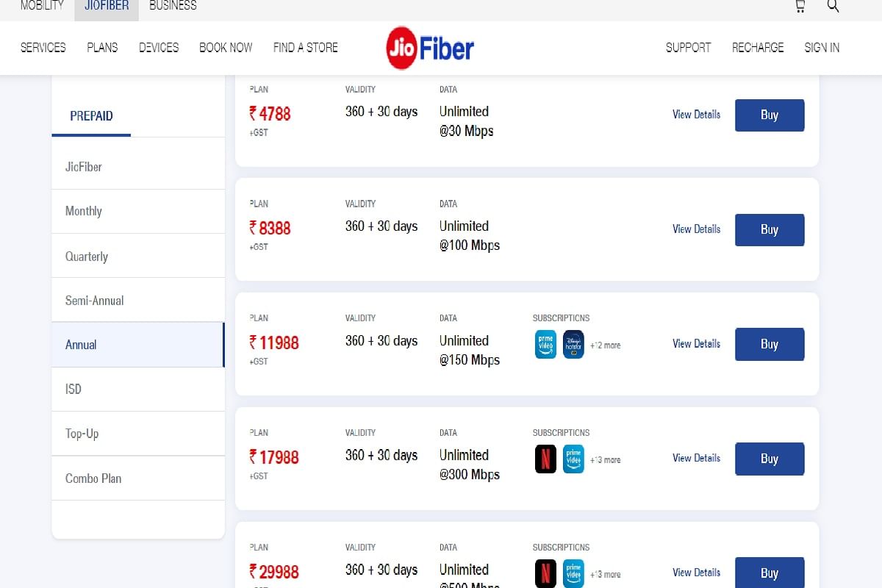Open the PLANS menu
This screenshot has width=882, height=588.
click(x=102, y=47)
